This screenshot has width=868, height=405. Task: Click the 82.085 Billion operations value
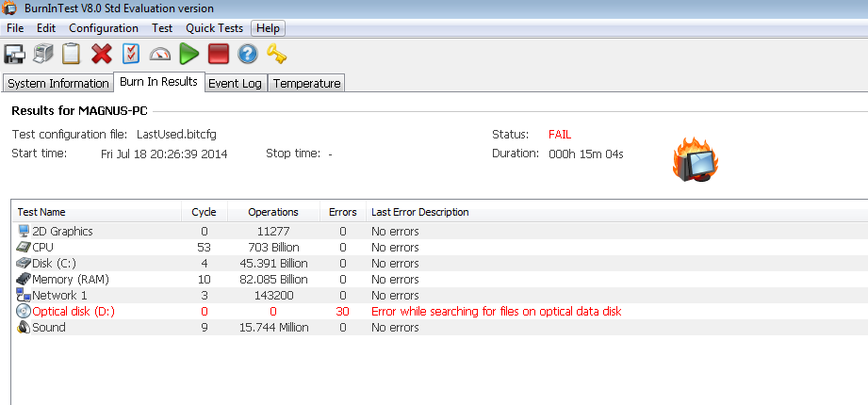click(273, 280)
